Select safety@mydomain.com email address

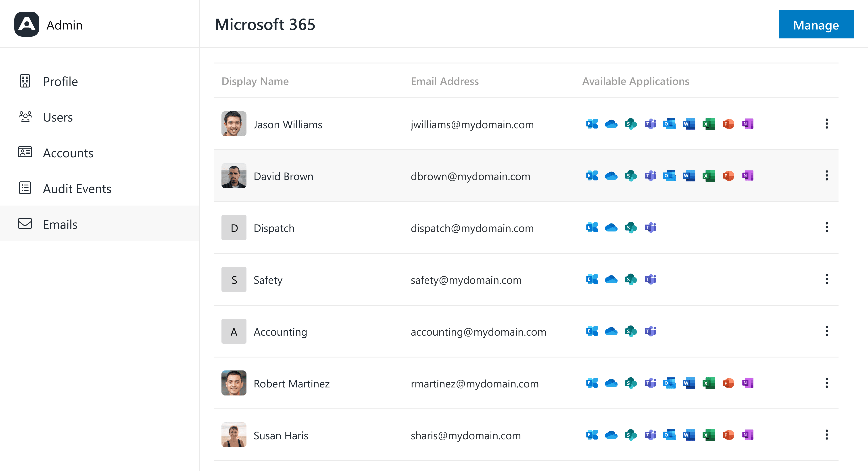[466, 280]
